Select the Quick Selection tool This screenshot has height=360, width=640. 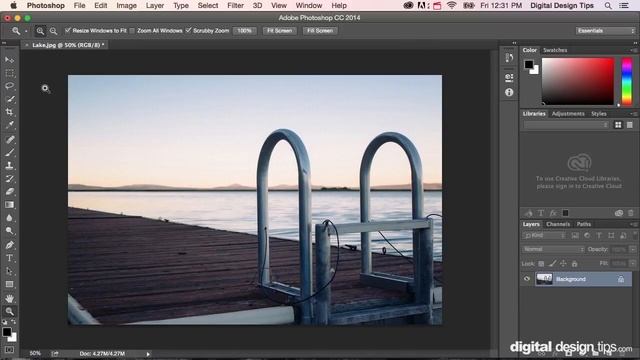[x=9, y=99]
